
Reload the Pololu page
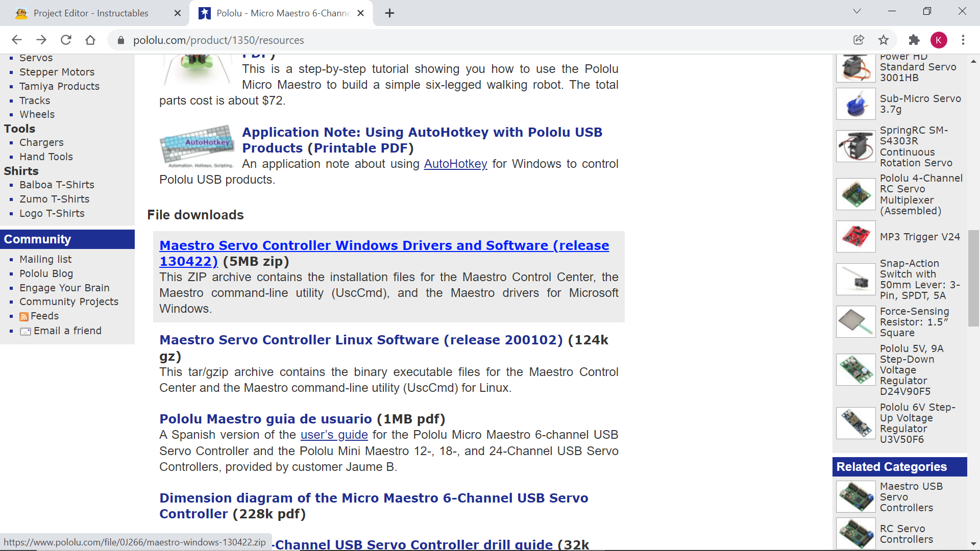[x=66, y=40]
